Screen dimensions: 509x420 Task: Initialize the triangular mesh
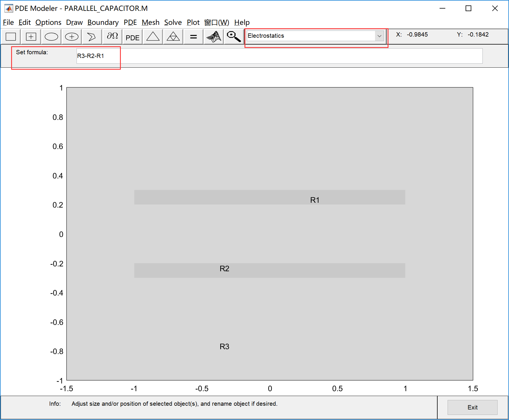point(153,36)
